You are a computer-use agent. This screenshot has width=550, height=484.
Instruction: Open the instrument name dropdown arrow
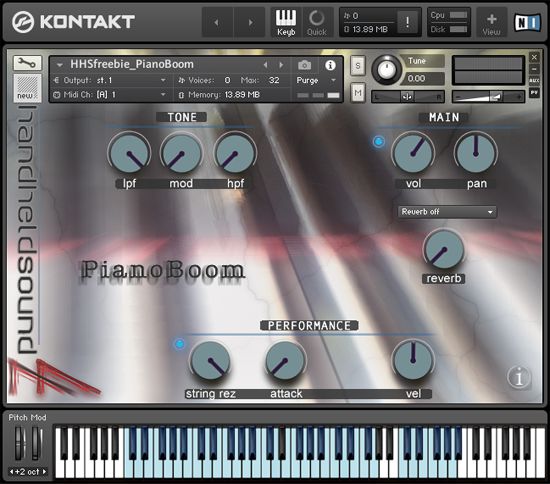[x=59, y=65]
